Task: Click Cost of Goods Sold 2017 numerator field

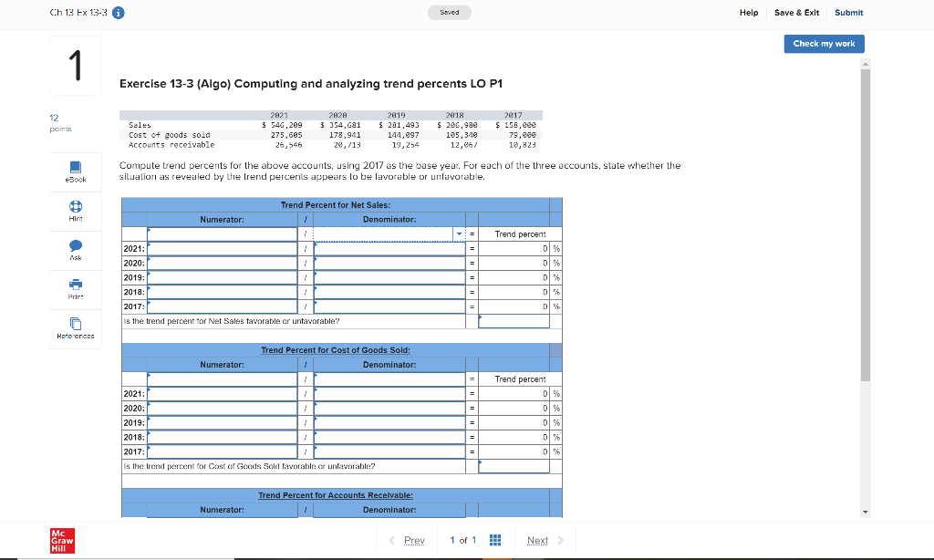Action: pos(223,451)
